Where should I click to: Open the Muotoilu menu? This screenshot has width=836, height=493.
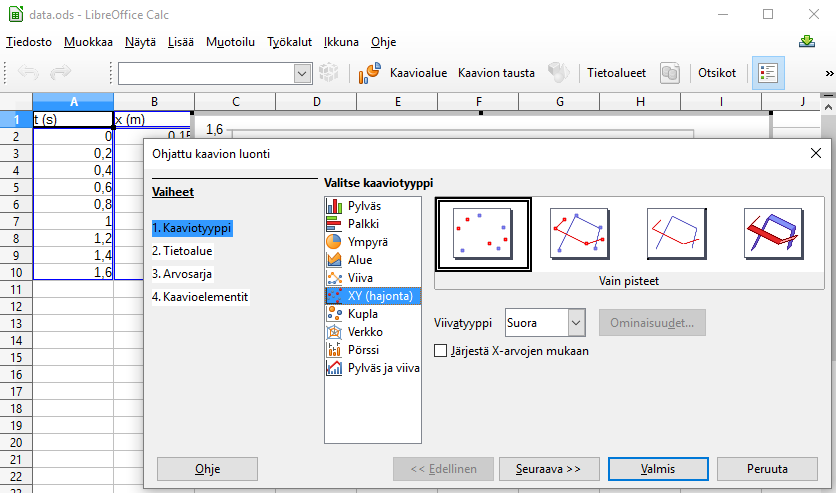click(x=230, y=42)
